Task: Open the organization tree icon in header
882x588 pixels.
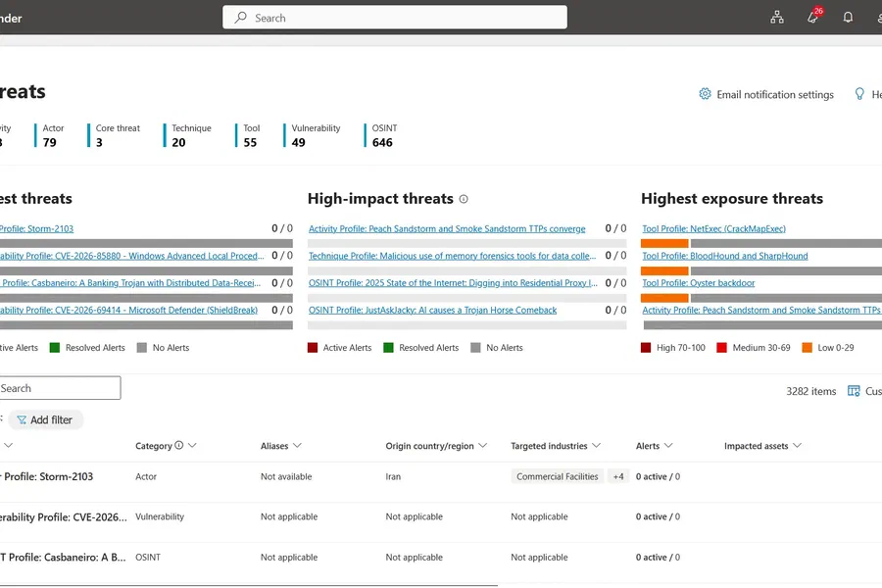Action: click(x=777, y=18)
